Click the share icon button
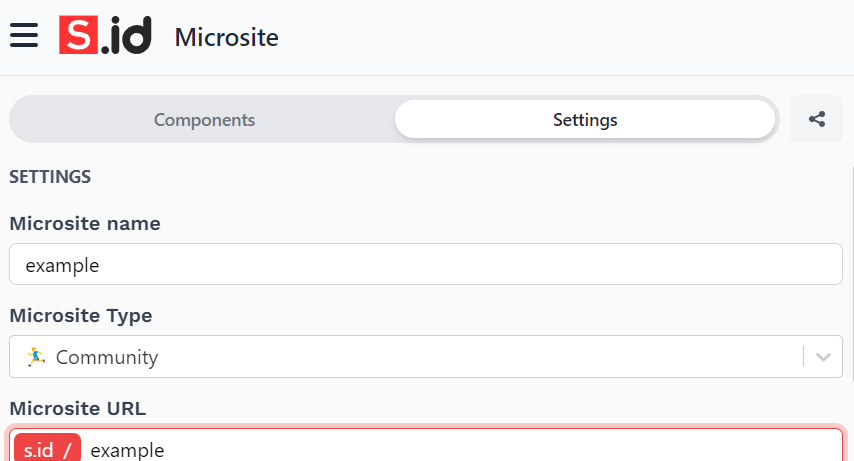 817,120
